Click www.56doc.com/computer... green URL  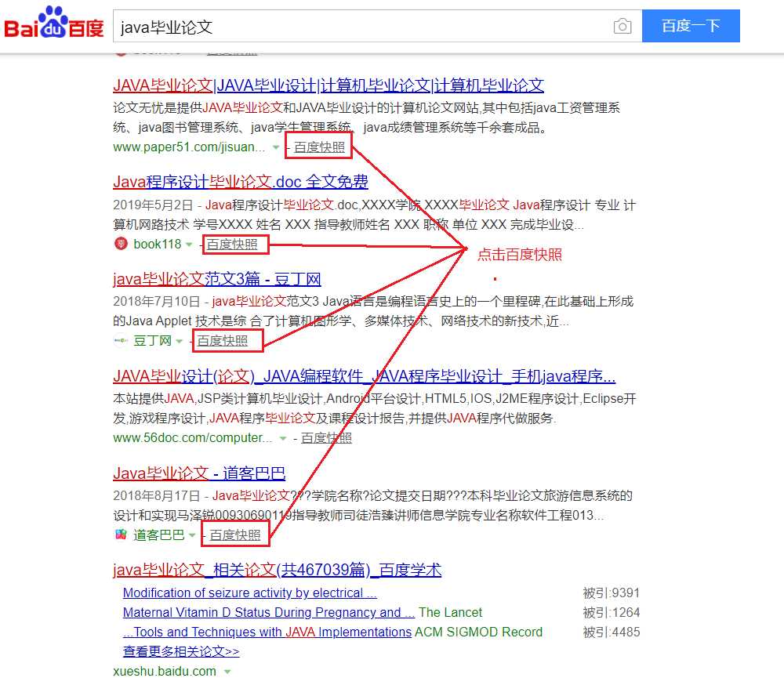click(193, 438)
